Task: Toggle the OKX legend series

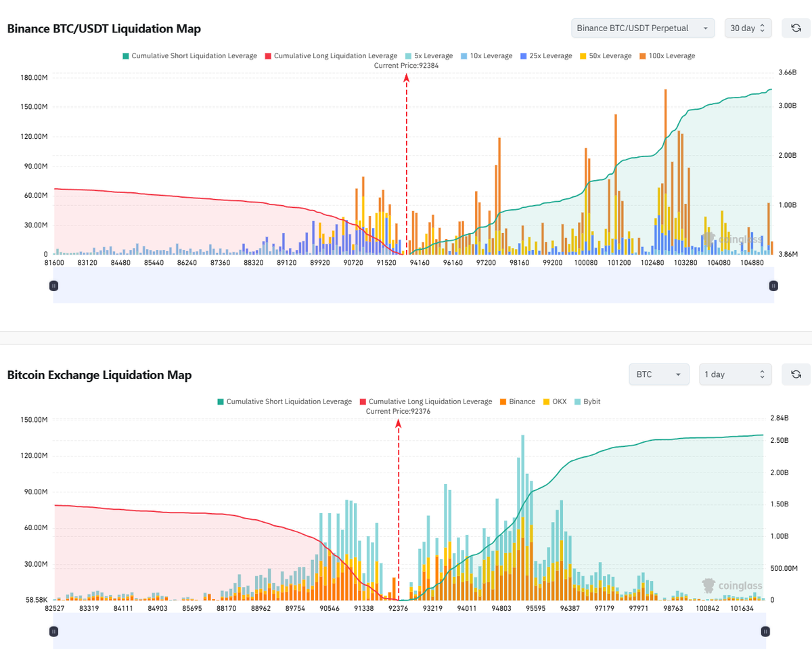Action: [x=554, y=401]
